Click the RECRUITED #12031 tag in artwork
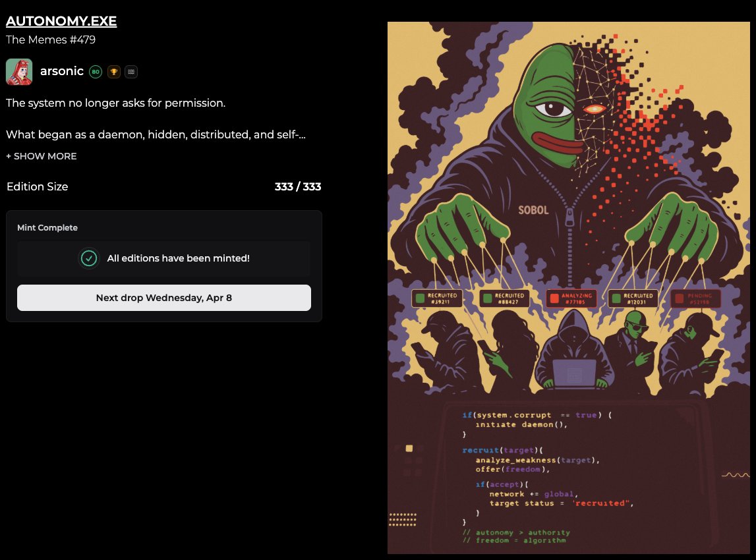Image resolution: width=756 pixels, height=560 pixels. [633, 298]
